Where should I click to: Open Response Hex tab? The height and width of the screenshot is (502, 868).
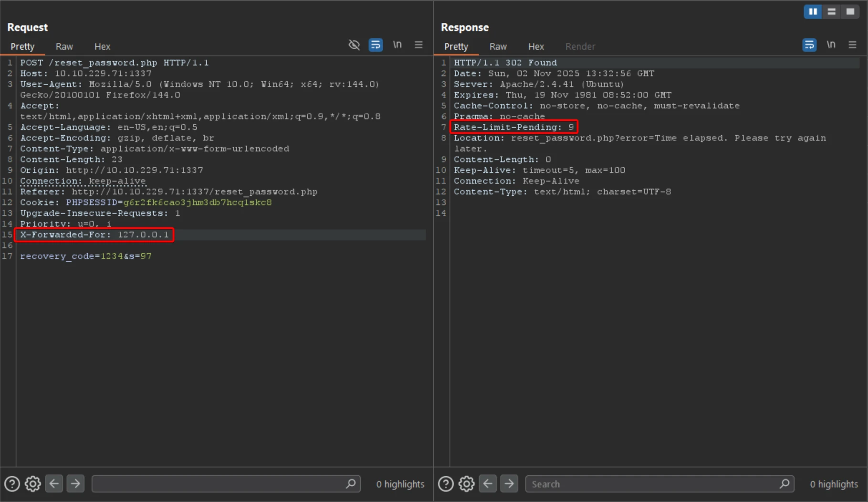click(x=536, y=46)
